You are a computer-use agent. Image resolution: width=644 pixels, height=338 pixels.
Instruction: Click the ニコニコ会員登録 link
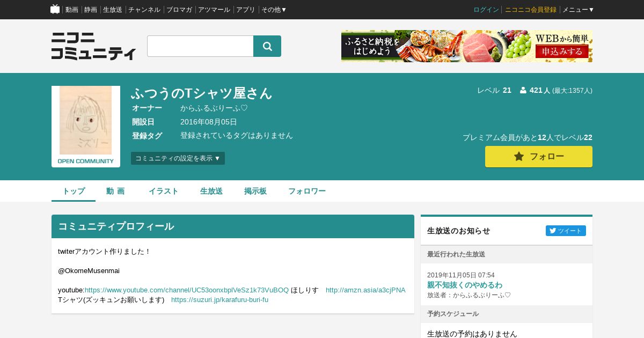[531, 10]
